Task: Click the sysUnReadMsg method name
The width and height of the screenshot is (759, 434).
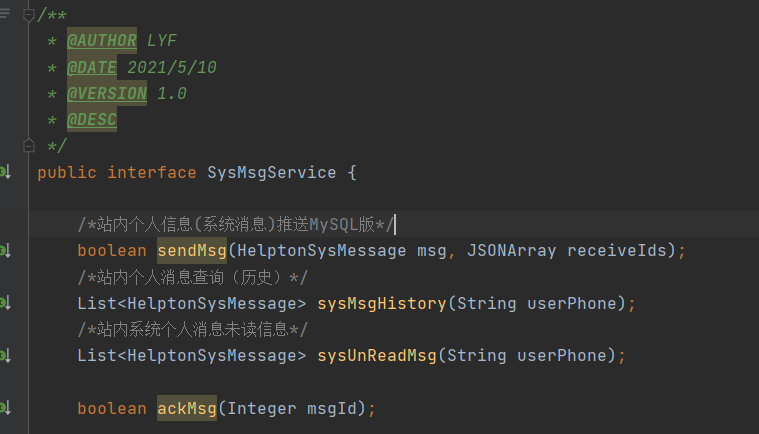Action: [376, 355]
